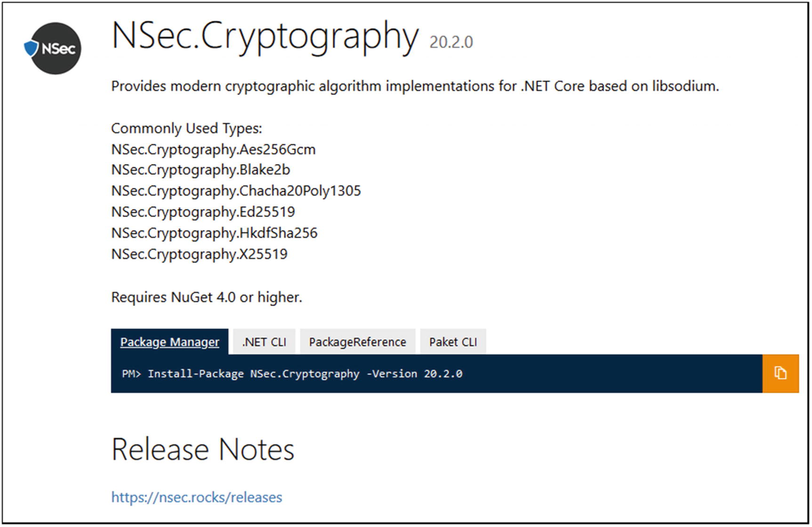
Task: Click the NSec.Cryptography.HkdfSha256 type entry
Action: [214, 233]
